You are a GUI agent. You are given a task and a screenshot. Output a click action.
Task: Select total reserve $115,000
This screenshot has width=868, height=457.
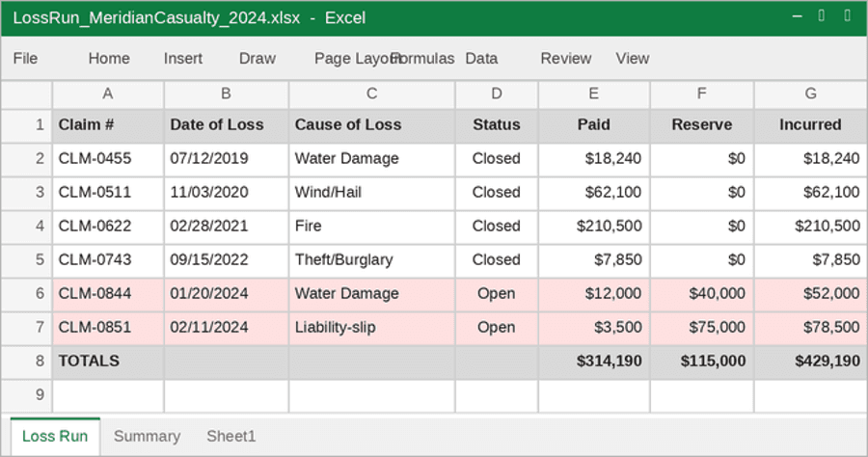click(x=702, y=362)
